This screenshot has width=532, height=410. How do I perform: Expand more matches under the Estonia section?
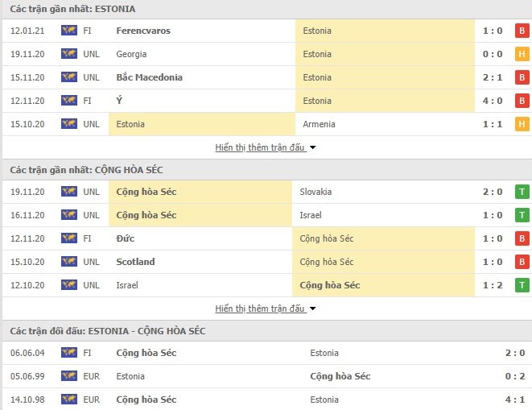point(260,147)
